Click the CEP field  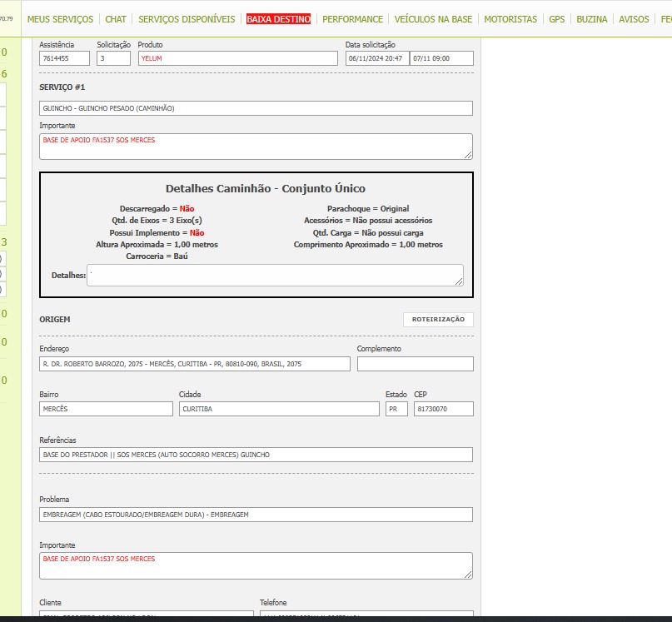(x=443, y=409)
